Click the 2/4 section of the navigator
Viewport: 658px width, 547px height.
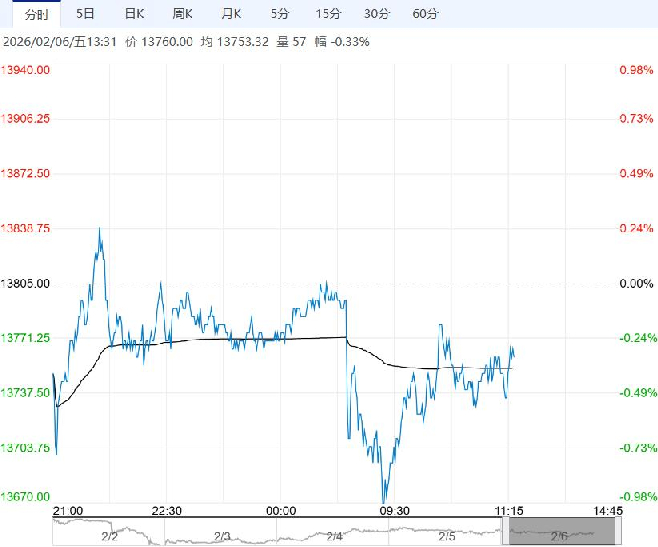click(334, 536)
